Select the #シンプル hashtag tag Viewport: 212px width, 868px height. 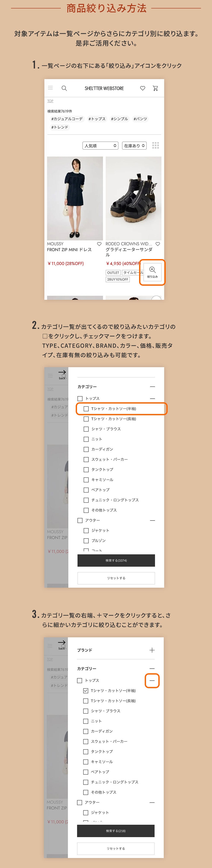tap(119, 119)
